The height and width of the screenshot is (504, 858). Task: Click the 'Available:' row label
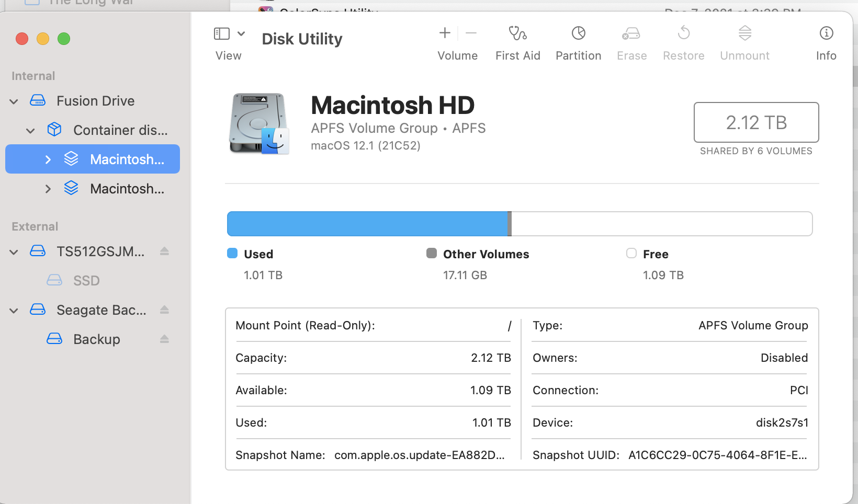click(261, 391)
